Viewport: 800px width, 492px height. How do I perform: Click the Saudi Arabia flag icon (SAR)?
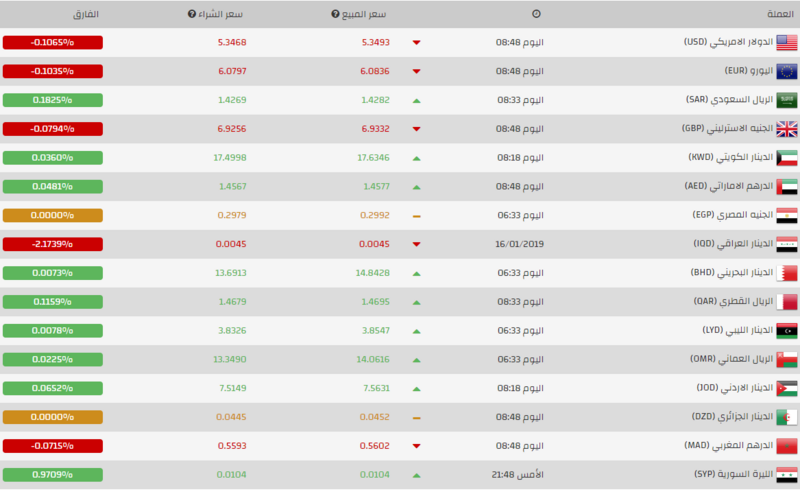click(x=787, y=100)
